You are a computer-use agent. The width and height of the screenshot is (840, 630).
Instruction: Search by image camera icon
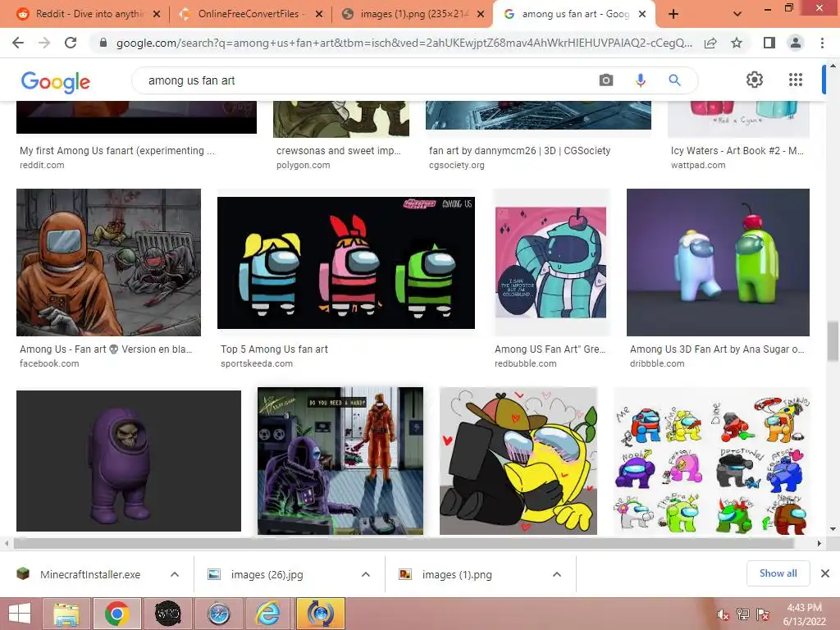pos(606,80)
